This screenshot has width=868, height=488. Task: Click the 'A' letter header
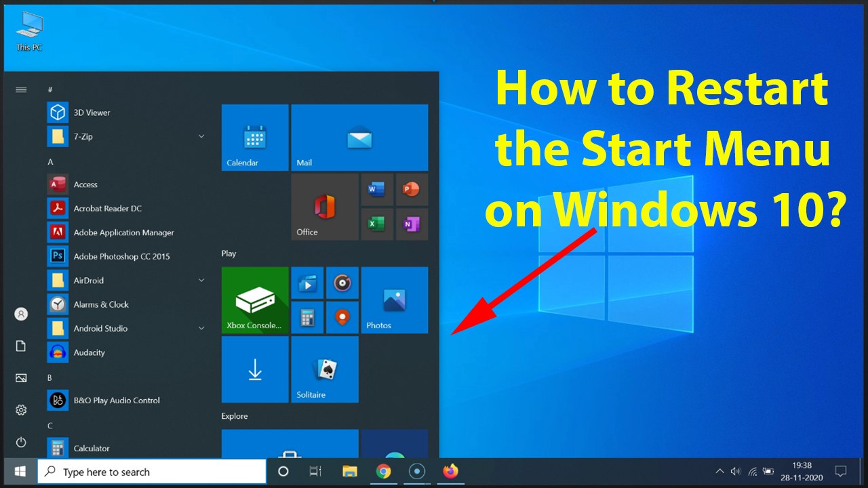50,162
